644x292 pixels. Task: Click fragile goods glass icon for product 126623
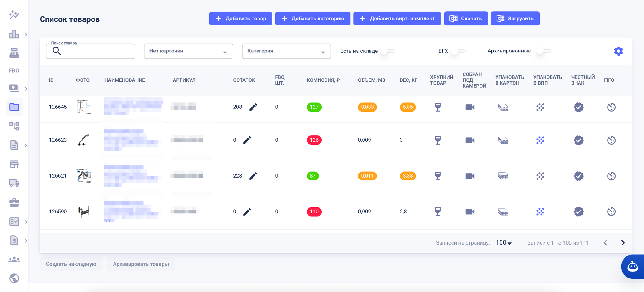[x=437, y=140]
